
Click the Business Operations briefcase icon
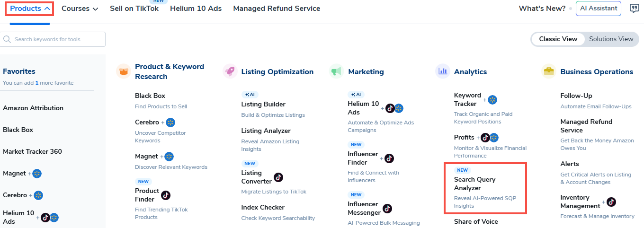click(x=549, y=71)
